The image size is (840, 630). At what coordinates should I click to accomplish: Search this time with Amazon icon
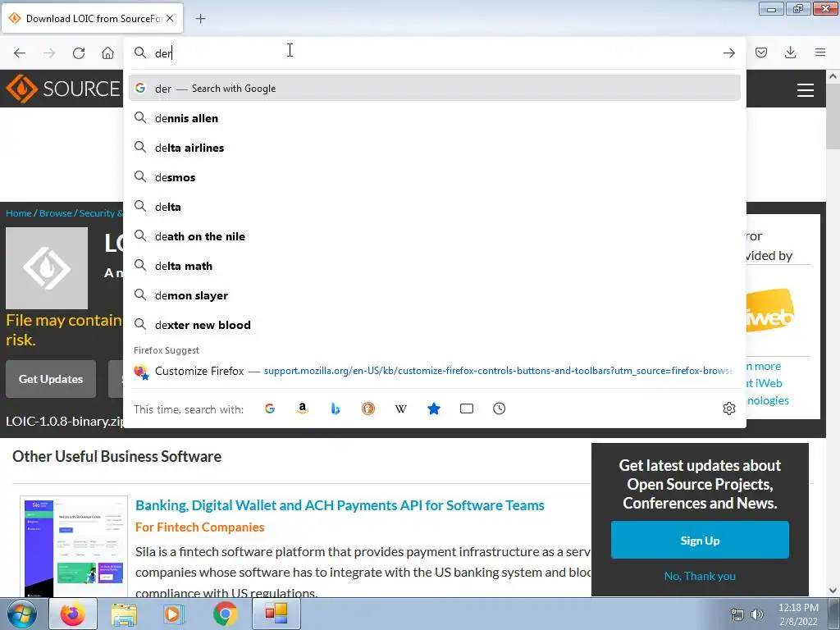point(303,409)
